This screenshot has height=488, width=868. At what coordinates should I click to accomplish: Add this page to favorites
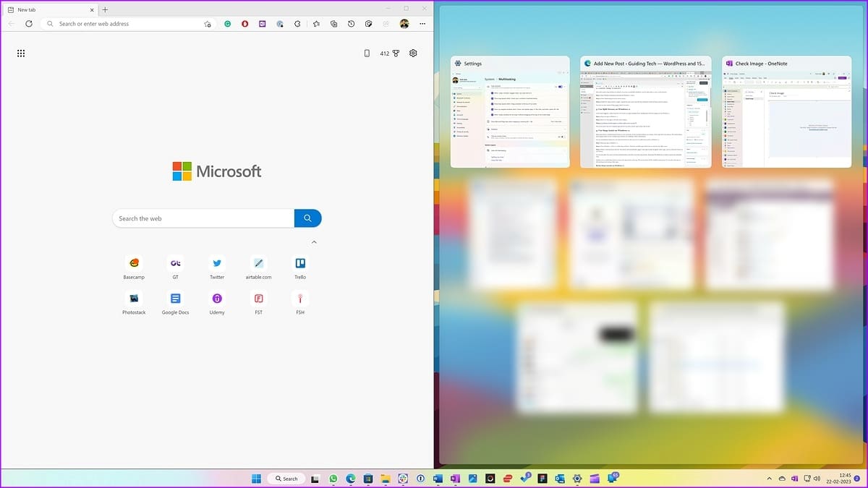click(208, 24)
